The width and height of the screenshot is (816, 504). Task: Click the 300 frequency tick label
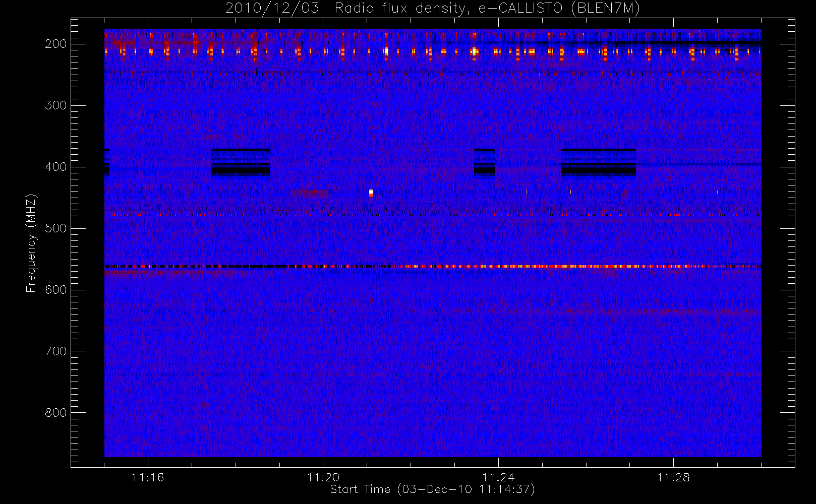[56, 105]
